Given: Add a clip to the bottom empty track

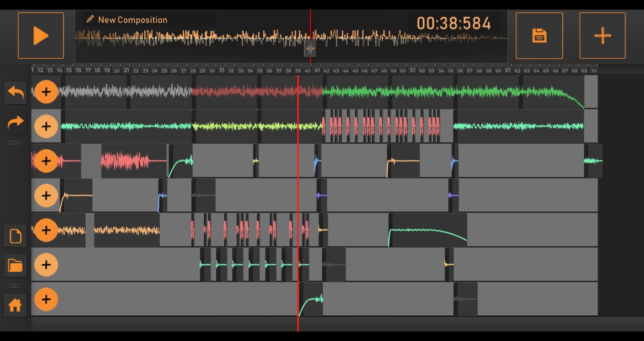Looking at the screenshot, I should [x=46, y=299].
